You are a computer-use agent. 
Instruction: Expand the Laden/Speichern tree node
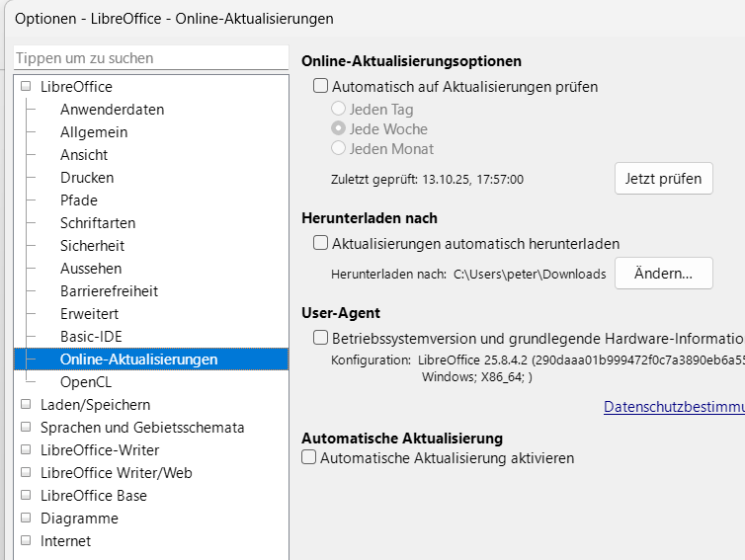coord(26,405)
